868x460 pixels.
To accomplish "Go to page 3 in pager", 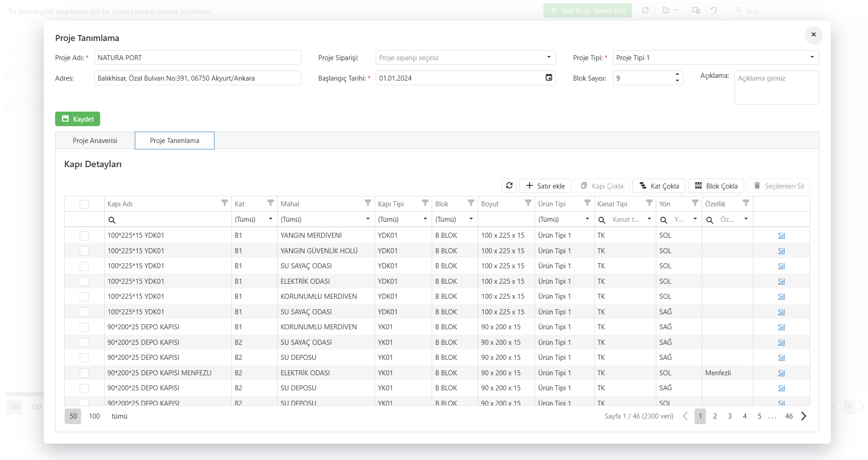I will coord(730,416).
